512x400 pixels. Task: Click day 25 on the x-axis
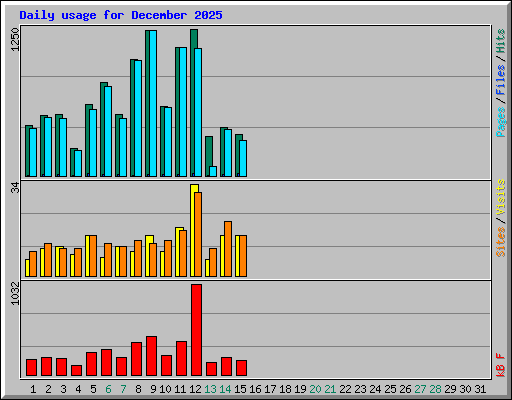tap(390, 389)
